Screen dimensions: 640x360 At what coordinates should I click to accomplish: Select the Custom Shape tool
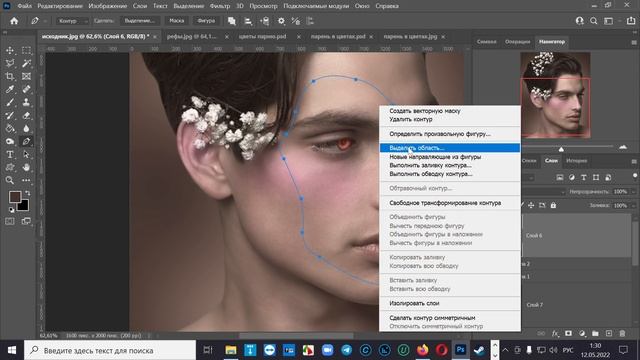tap(10, 167)
